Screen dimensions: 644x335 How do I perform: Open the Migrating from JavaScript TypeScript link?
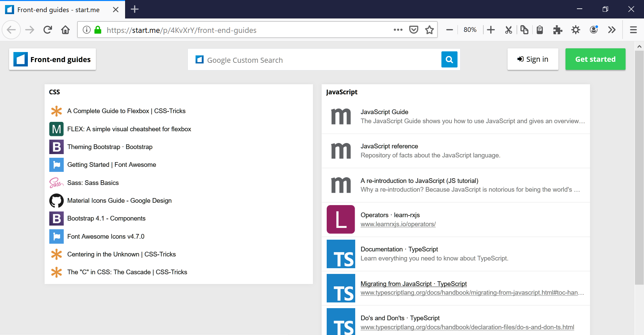tap(414, 284)
